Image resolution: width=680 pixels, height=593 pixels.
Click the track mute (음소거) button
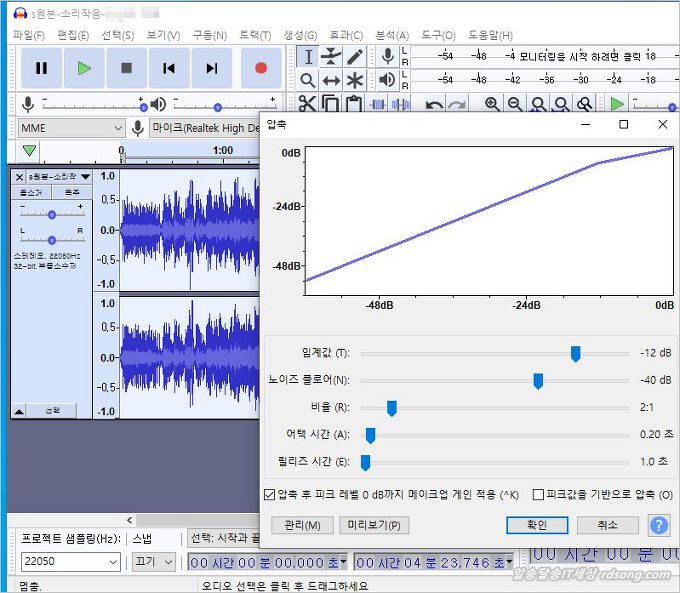[31, 193]
